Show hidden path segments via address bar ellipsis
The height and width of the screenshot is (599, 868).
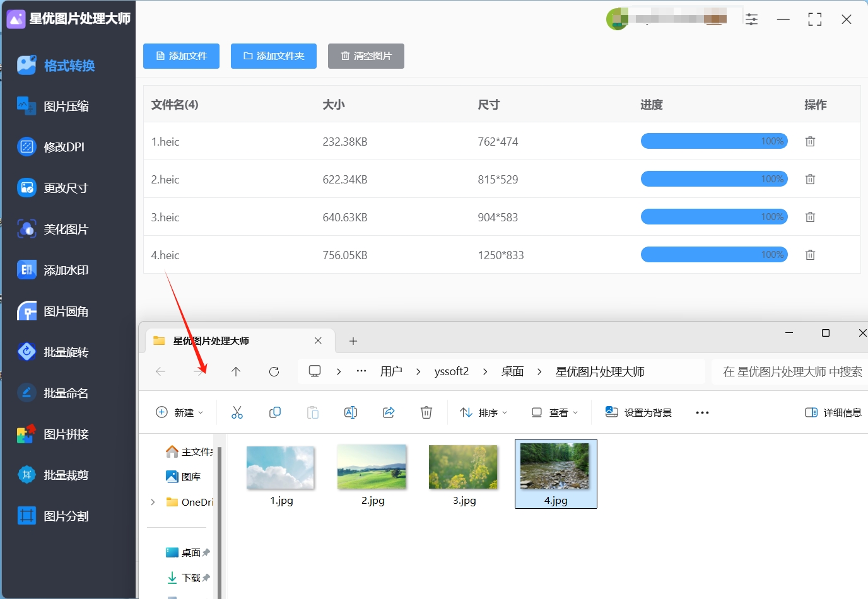pyautogui.click(x=361, y=371)
